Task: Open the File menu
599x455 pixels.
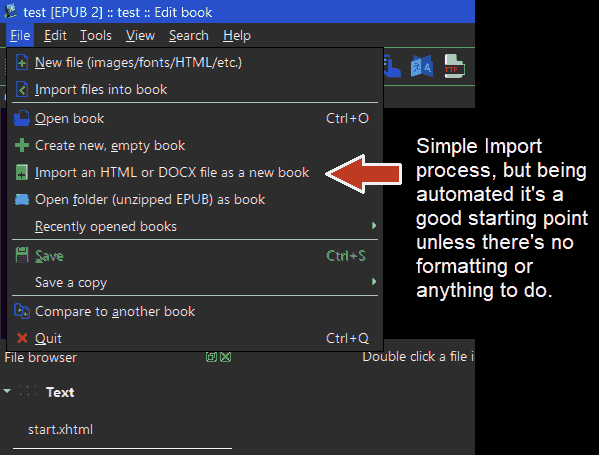Action: 20,36
